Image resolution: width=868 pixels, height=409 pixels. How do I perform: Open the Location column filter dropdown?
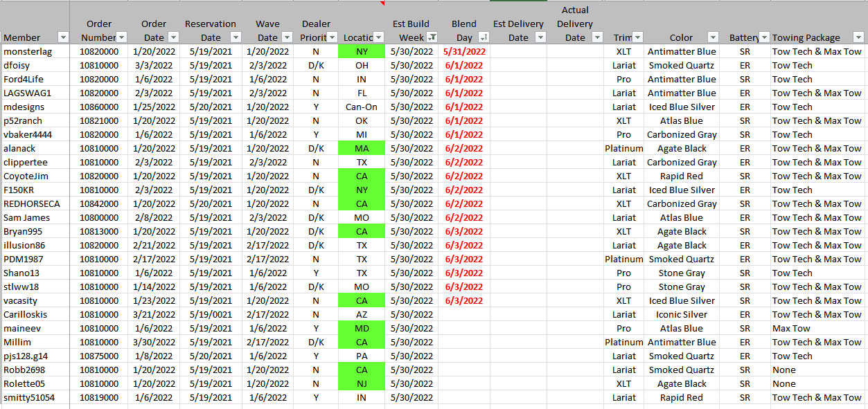coord(378,37)
